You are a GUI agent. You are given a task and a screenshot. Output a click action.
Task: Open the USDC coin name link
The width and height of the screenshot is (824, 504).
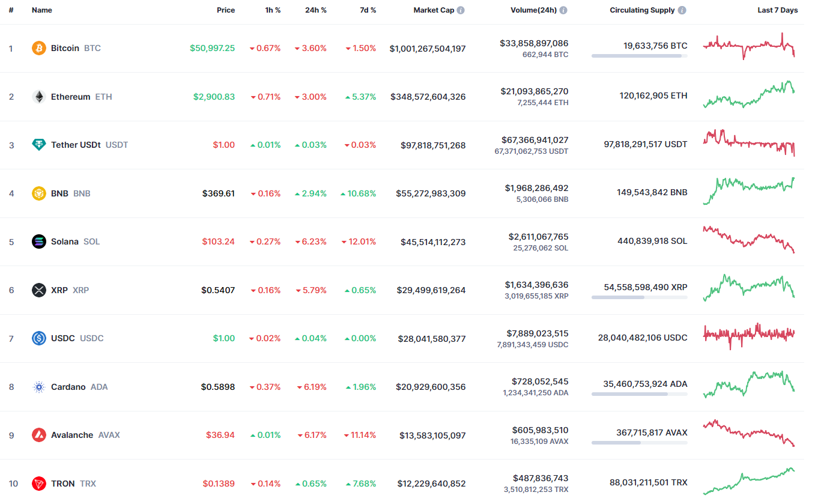click(63, 338)
